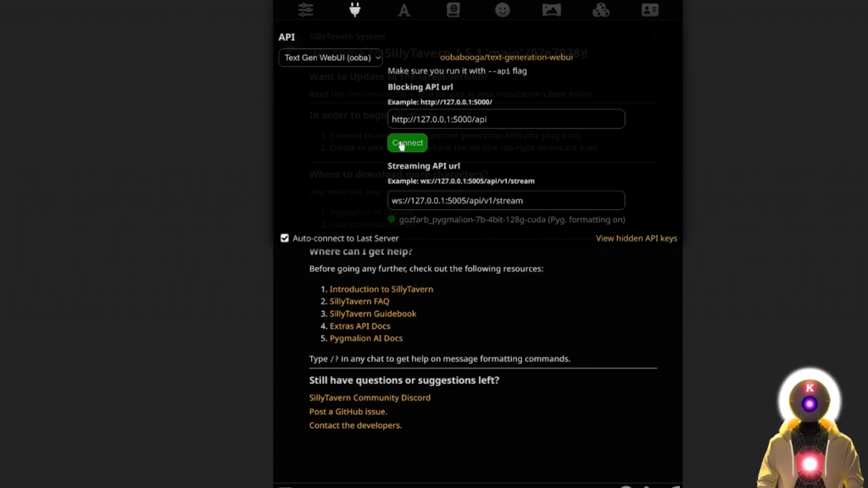Open the oobabooga/text-generation-webui link
868x488 pixels.
click(506, 57)
